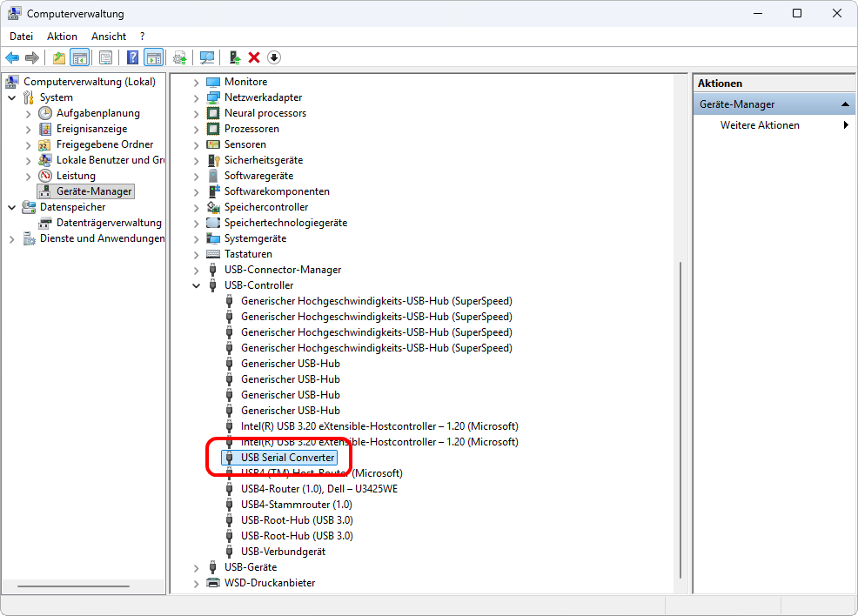Expand the Prozessoren category
Screen dimensions: 858x616
click(x=196, y=129)
